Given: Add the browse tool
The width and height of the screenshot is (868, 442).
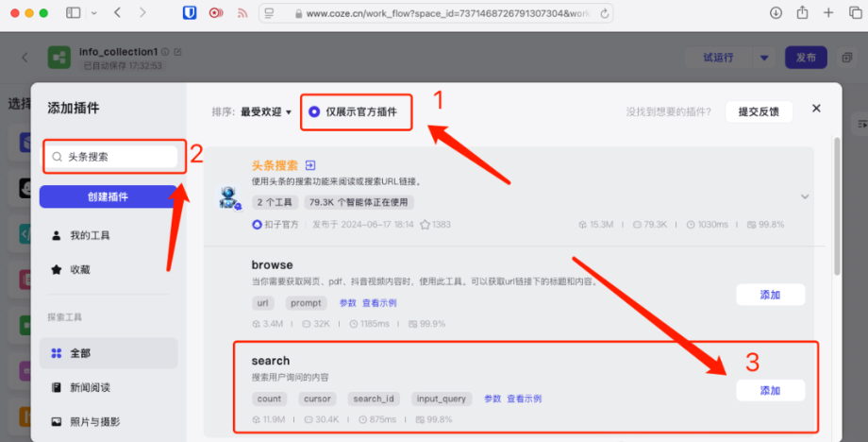Looking at the screenshot, I should 770,295.
